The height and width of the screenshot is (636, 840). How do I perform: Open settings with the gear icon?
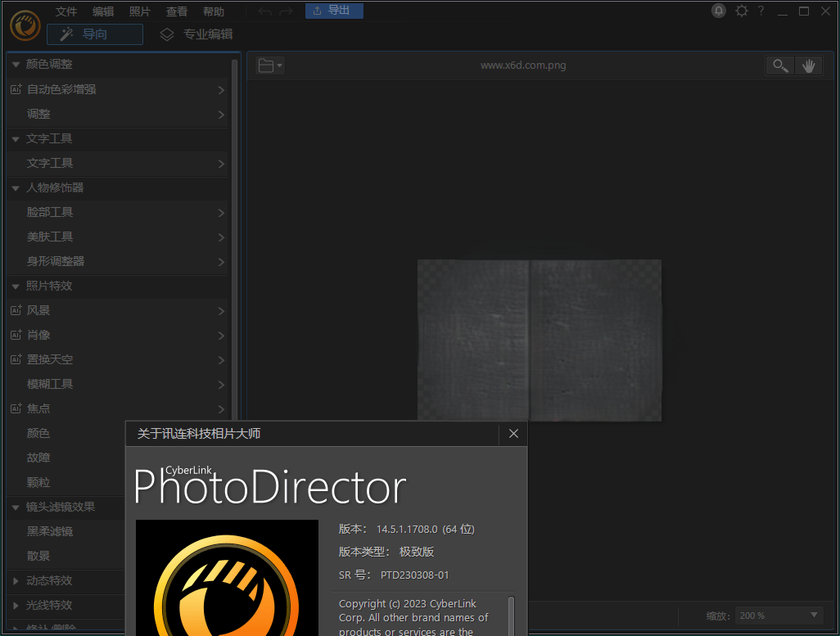tap(742, 11)
